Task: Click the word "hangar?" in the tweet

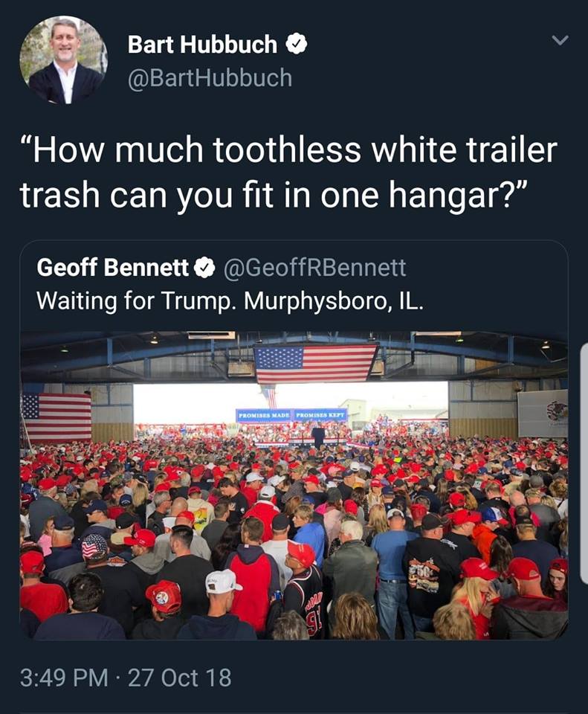Action: coord(457,196)
